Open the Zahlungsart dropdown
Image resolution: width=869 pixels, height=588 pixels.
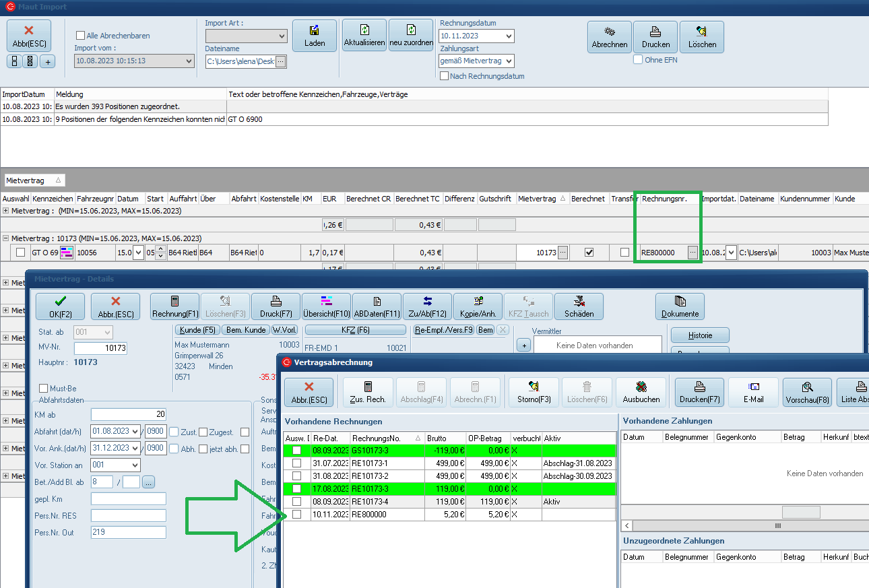point(509,61)
